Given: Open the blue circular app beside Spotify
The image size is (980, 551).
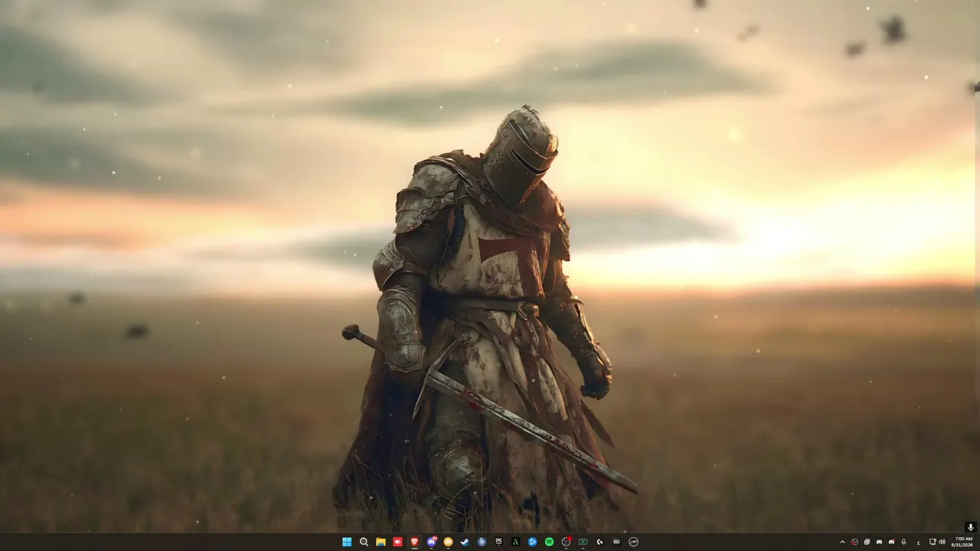Looking at the screenshot, I should pos(532,542).
